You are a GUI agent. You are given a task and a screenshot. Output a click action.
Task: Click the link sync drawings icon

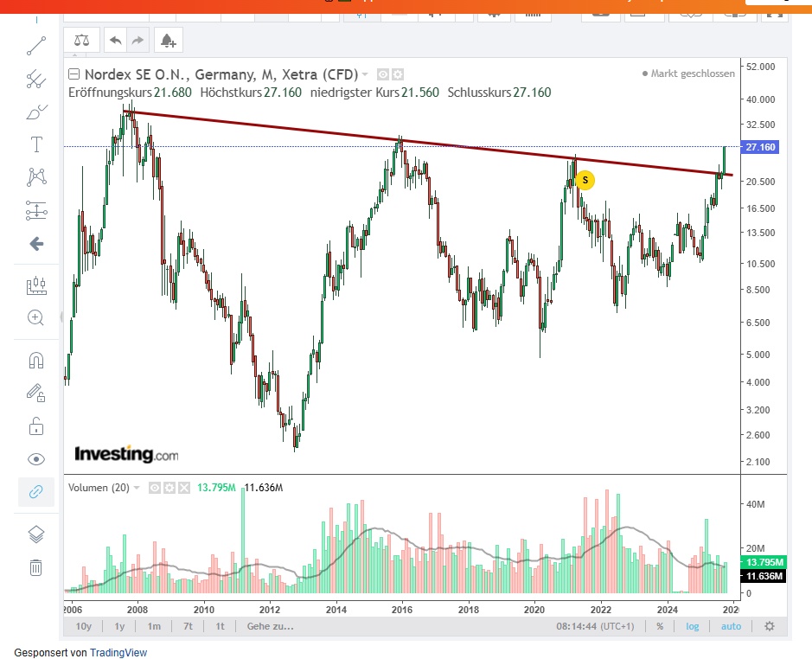click(x=35, y=492)
